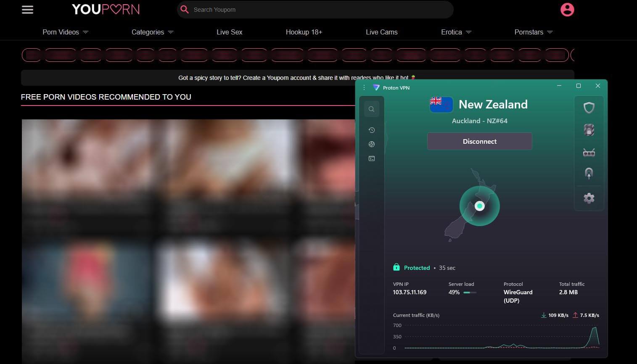
Task: Open the Live Cams nav item
Action: pyautogui.click(x=382, y=32)
